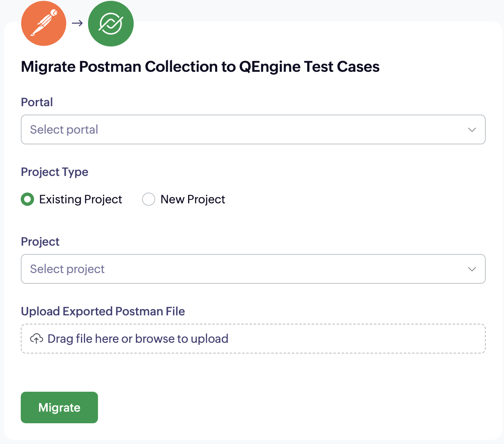Click the "Portal" field label
The image size is (504, 444).
(37, 102)
